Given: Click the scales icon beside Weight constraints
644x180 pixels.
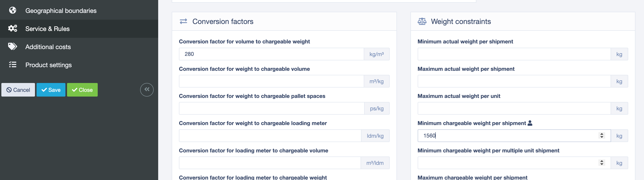Looking at the screenshot, I should (x=422, y=21).
